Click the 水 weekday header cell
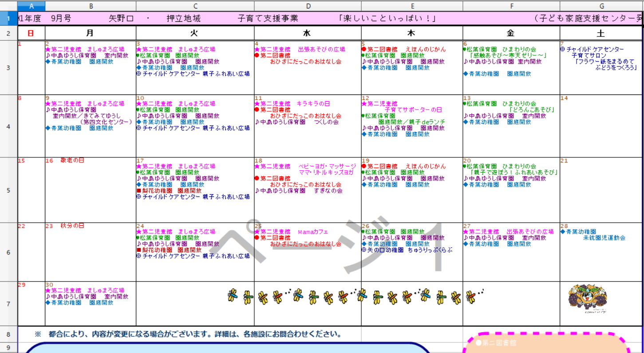 (x=308, y=33)
